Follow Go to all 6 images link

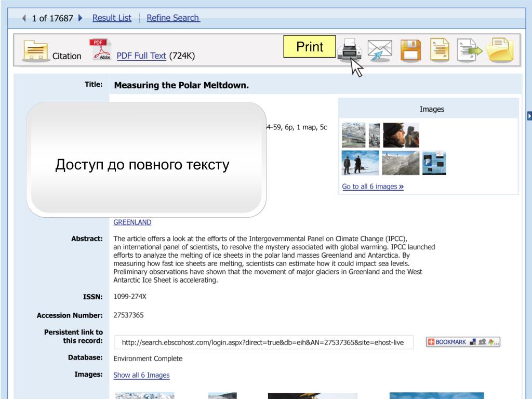coord(373,187)
